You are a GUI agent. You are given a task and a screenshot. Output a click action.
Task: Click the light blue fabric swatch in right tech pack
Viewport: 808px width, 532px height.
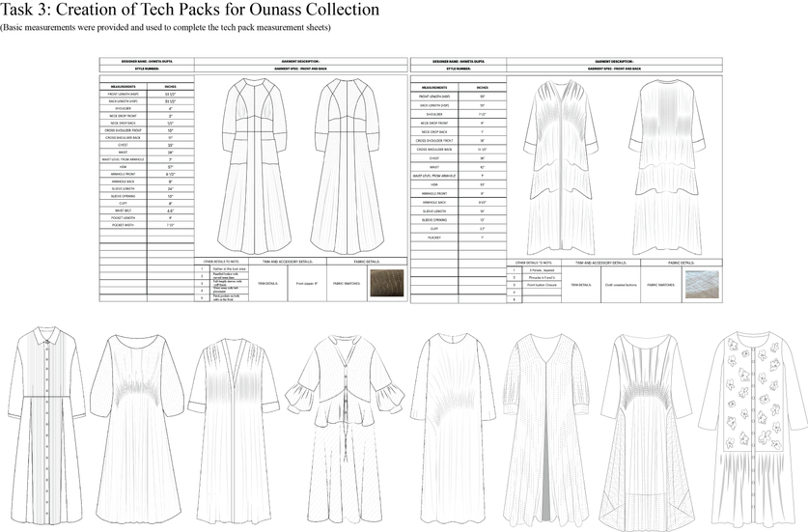pos(702,285)
